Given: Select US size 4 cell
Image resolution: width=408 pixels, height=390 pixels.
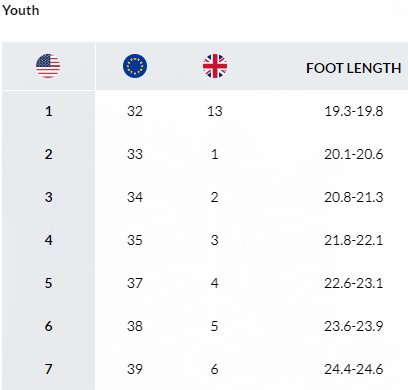Looking at the screenshot, I should pos(49,240).
